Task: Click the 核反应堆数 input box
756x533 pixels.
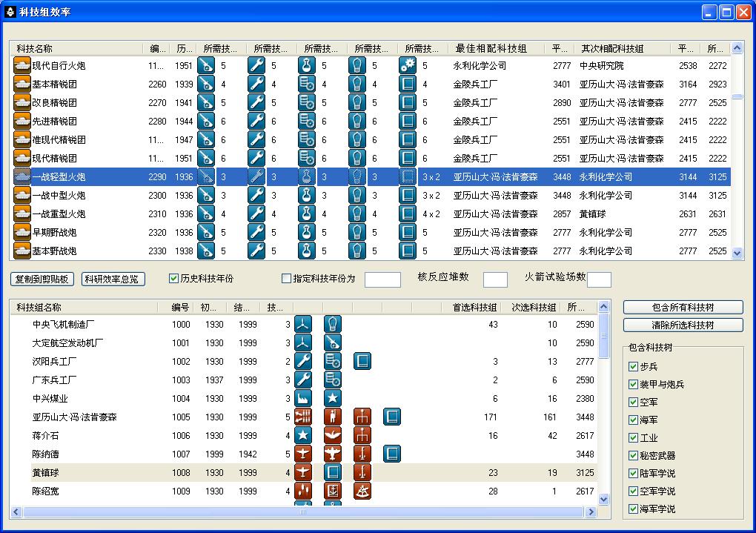Action: point(495,279)
